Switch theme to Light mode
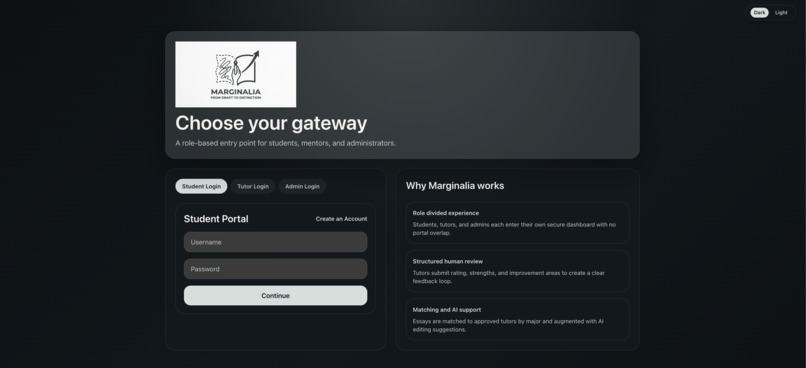The height and width of the screenshot is (368, 806). (x=781, y=13)
